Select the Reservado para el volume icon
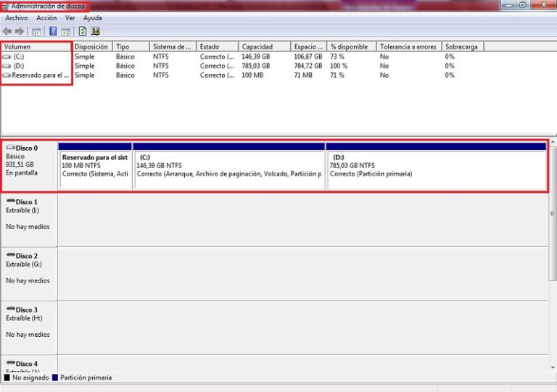 [x=7, y=75]
